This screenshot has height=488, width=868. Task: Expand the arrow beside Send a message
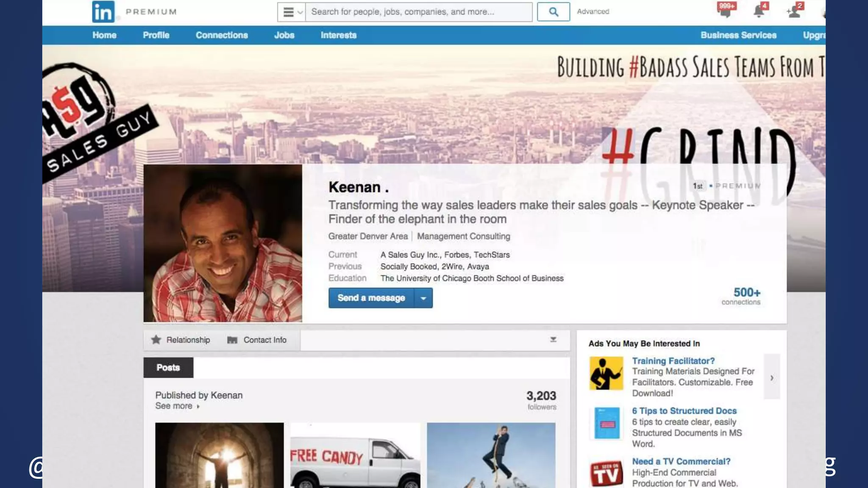[423, 298]
